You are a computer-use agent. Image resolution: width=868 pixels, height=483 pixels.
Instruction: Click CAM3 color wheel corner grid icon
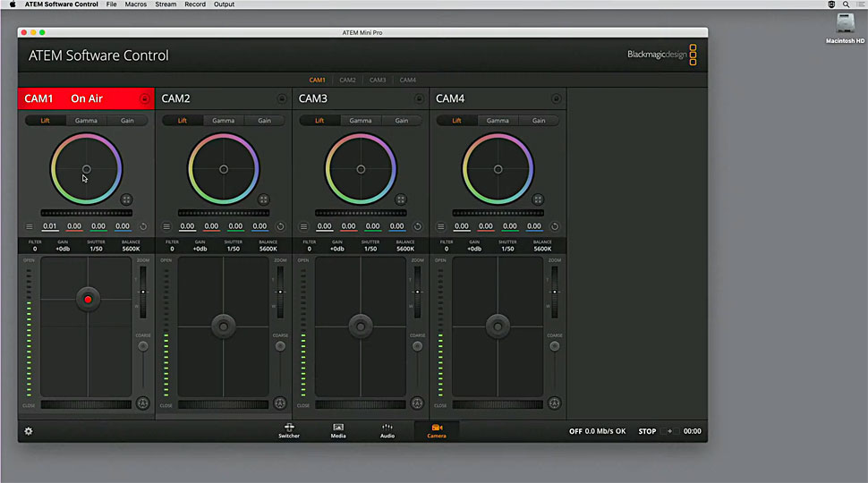pyautogui.click(x=401, y=199)
